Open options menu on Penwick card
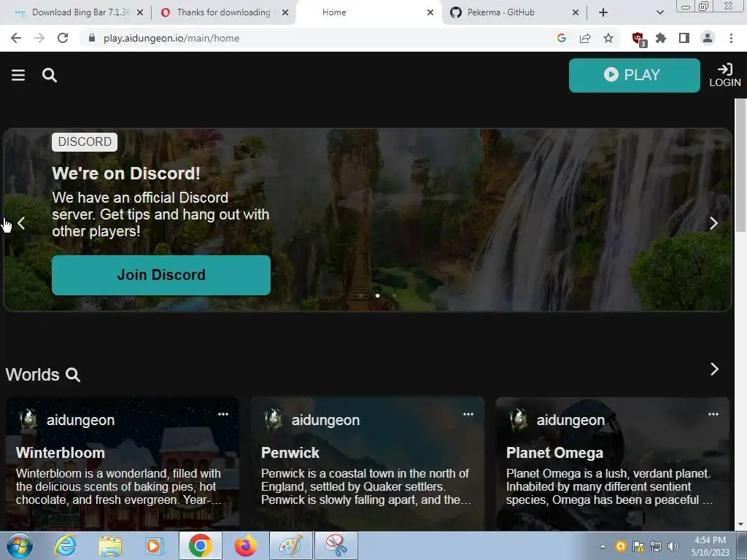This screenshot has height=560, width=747. [x=468, y=414]
